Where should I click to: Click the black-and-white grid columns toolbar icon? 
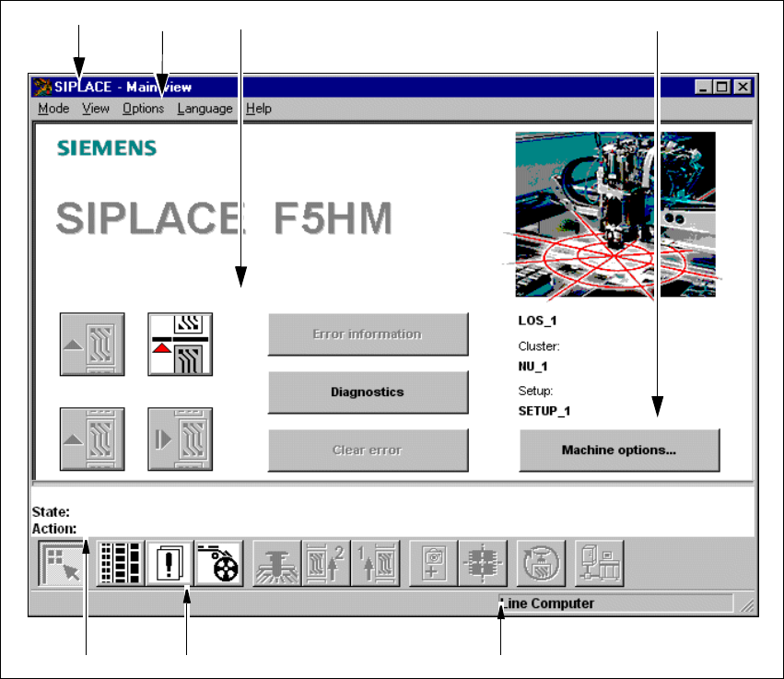[120, 563]
